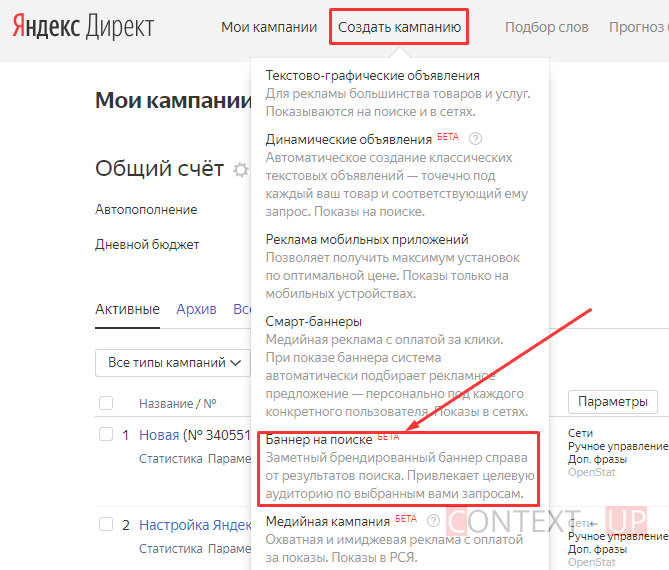Image resolution: width=669 pixels, height=570 pixels.
Task: Tick the select-all checkbox near Название / №
Action: pos(106,403)
